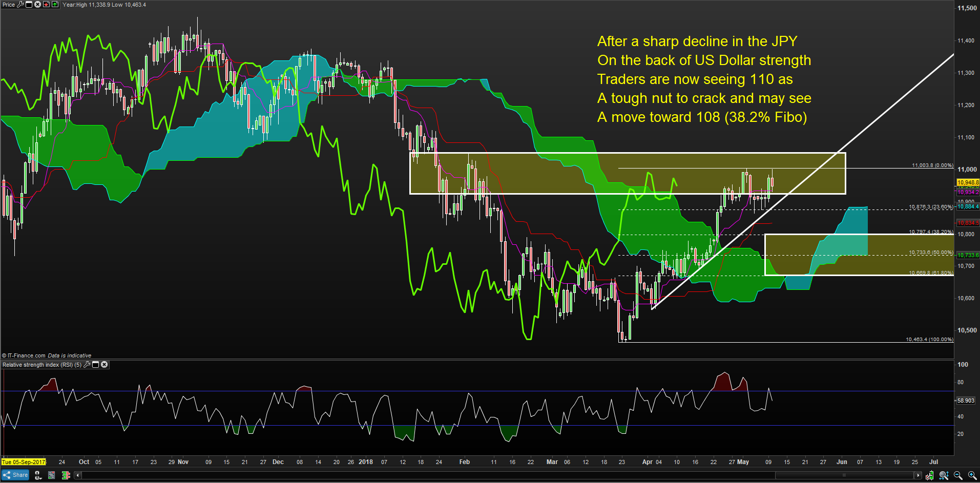Screen dimensions: 980x483
Task: Show the market depth histogram icon
Action: coord(66,475)
